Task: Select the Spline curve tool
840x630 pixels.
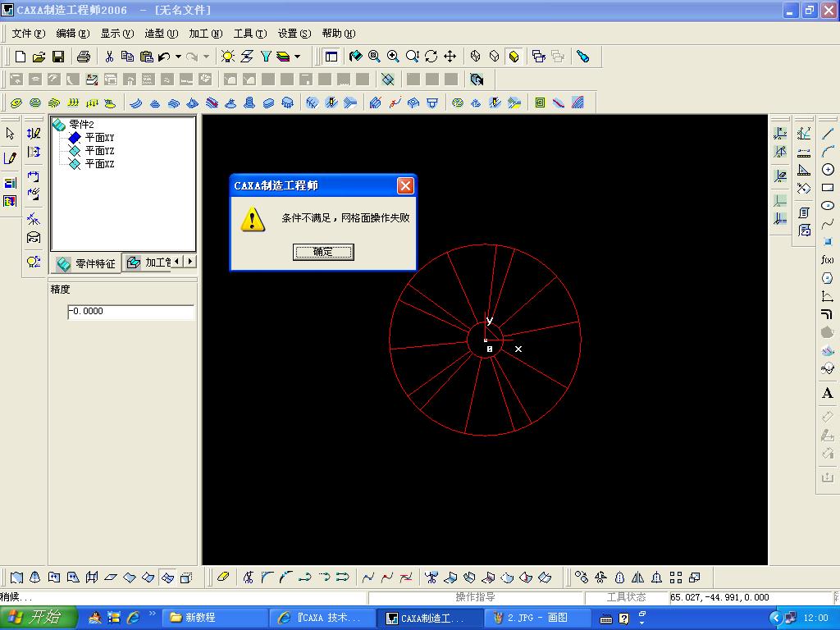Action: point(828,224)
